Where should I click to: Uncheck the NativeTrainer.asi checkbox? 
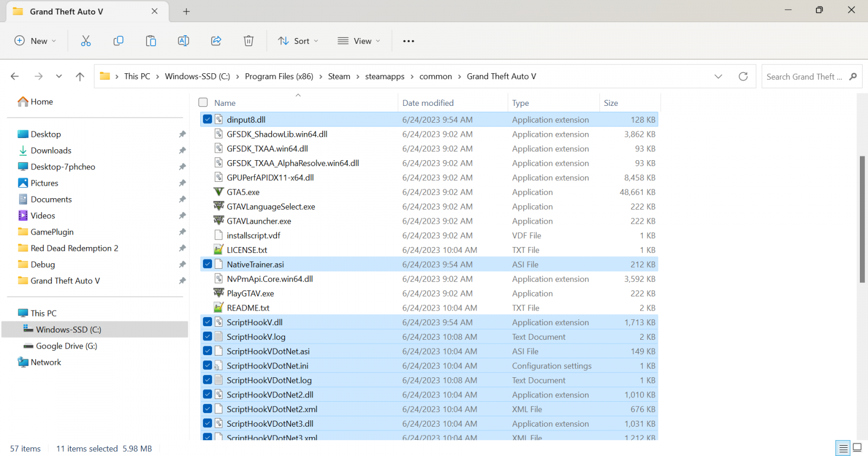click(x=207, y=264)
